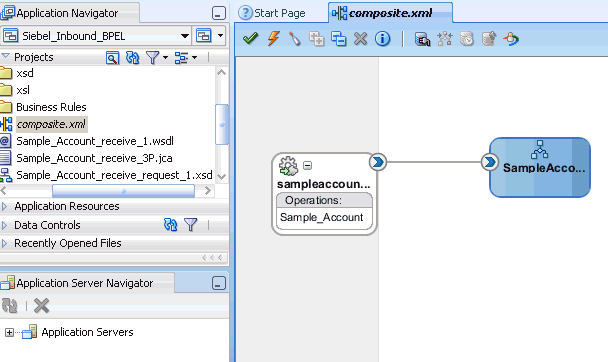Open the blue info toolbar icon
608x362 pixels.
(x=382, y=39)
